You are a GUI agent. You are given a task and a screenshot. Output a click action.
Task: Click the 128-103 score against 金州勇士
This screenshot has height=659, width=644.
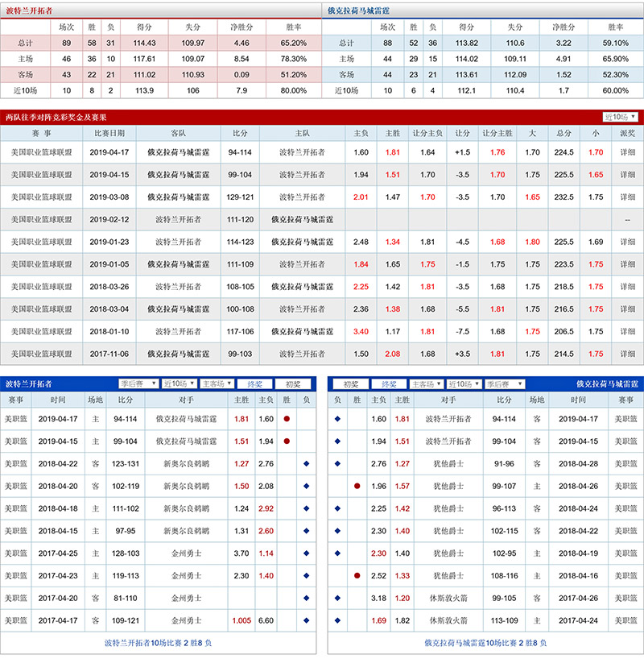click(x=126, y=553)
